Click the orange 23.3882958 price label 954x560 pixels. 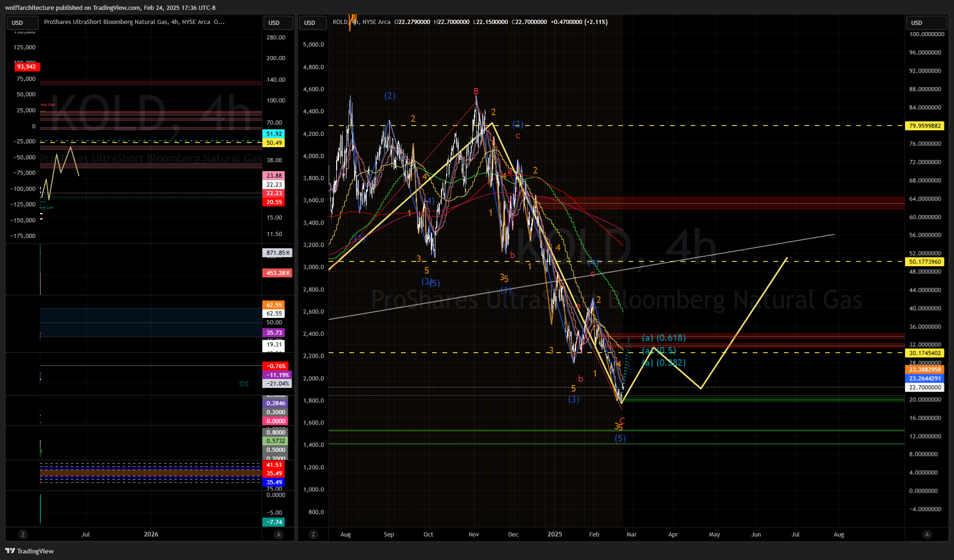coord(925,370)
